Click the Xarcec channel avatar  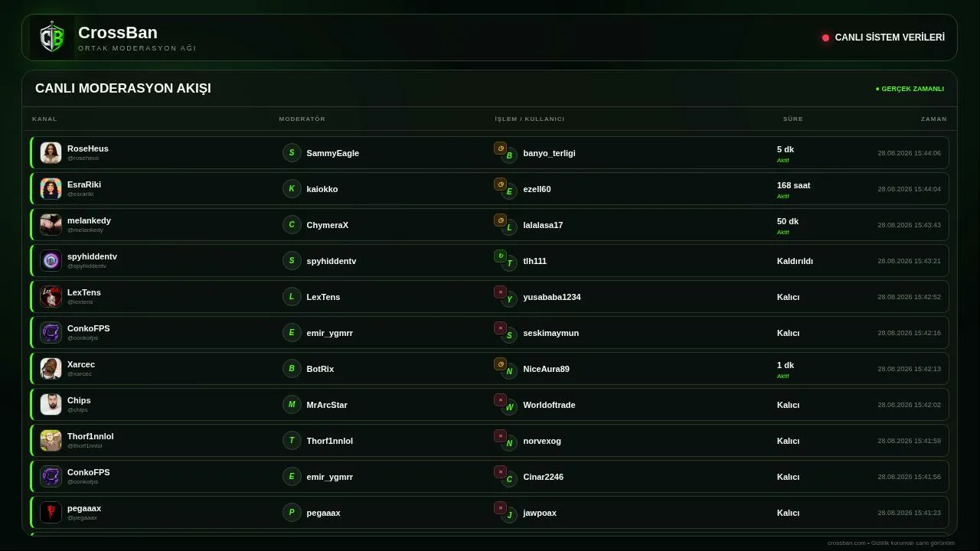click(51, 369)
